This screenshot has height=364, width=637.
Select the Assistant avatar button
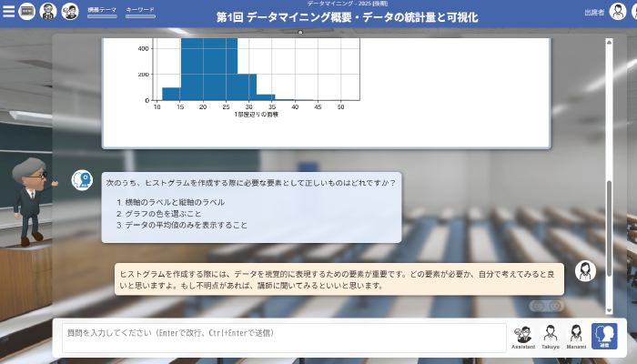[523, 337]
